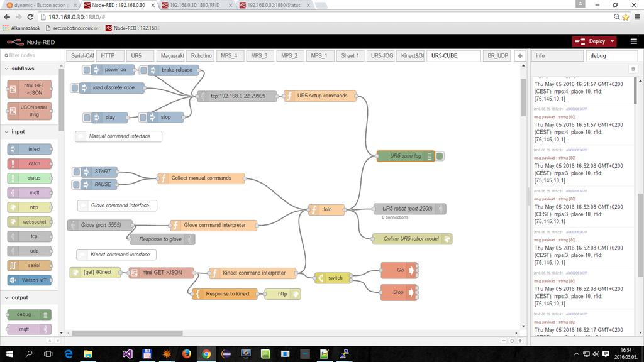Select the Go subflow node

pyautogui.click(x=398, y=270)
